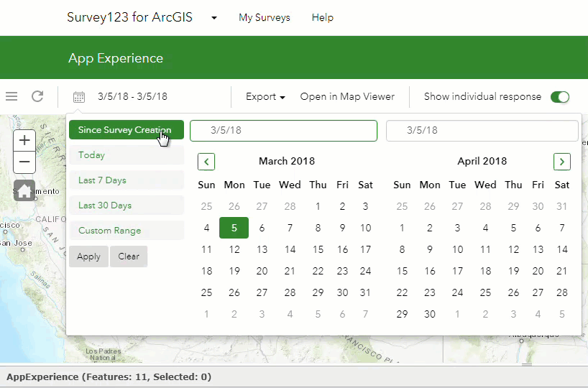This screenshot has width=588, height=388.
Task: Click the map home extent button
Action: coord(24,190)
